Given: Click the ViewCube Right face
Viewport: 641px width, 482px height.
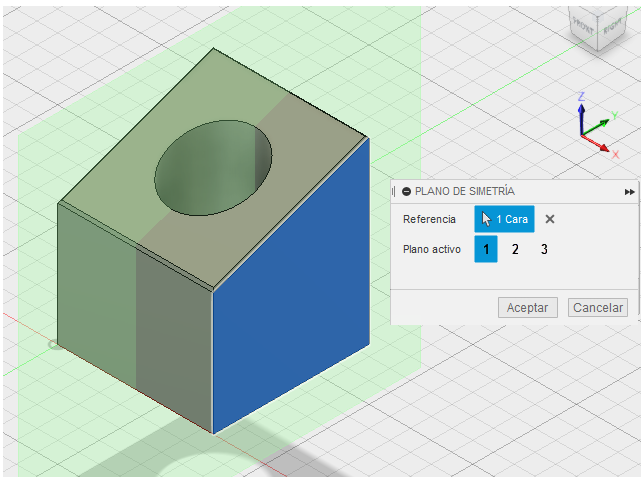Looking at the screenshot, I should (x=612, y=27).
